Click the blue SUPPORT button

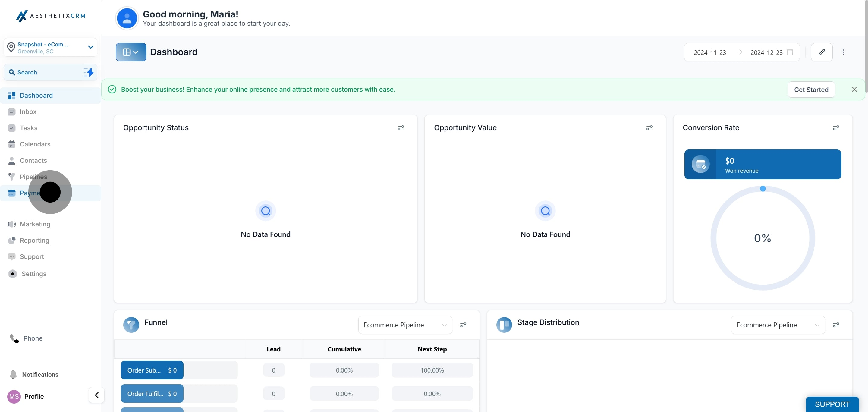pyautogui.click(x=832, y=404)
